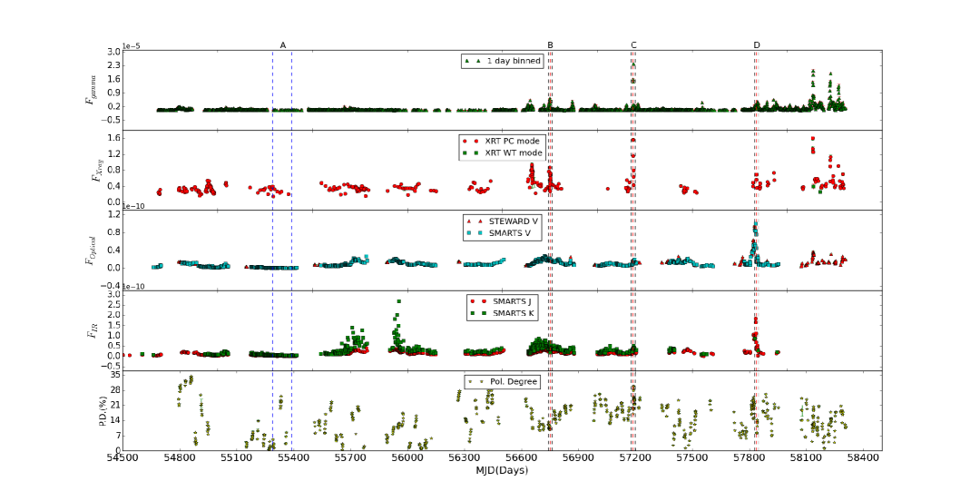Screen dimensions: 980x501
Task: Select the 'XRT WT mode' legend entry
Action: [x=502, y=153]
